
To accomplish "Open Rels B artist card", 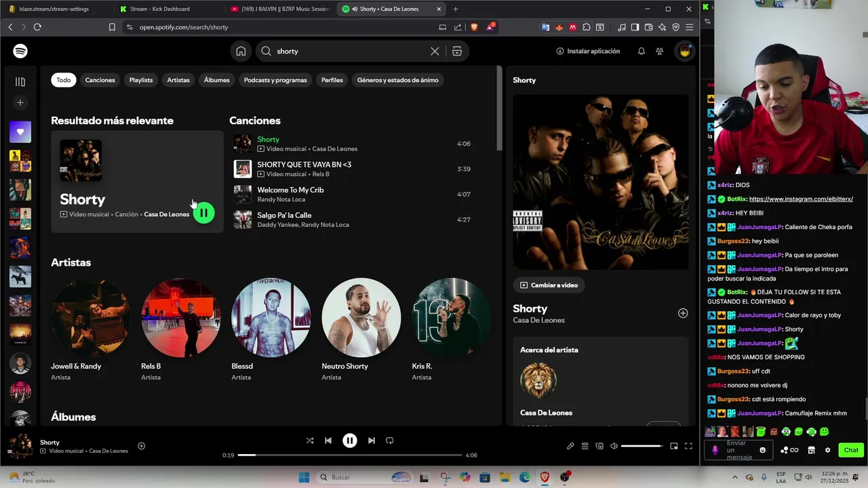I will pyautogui.click(x=180, y=329).
